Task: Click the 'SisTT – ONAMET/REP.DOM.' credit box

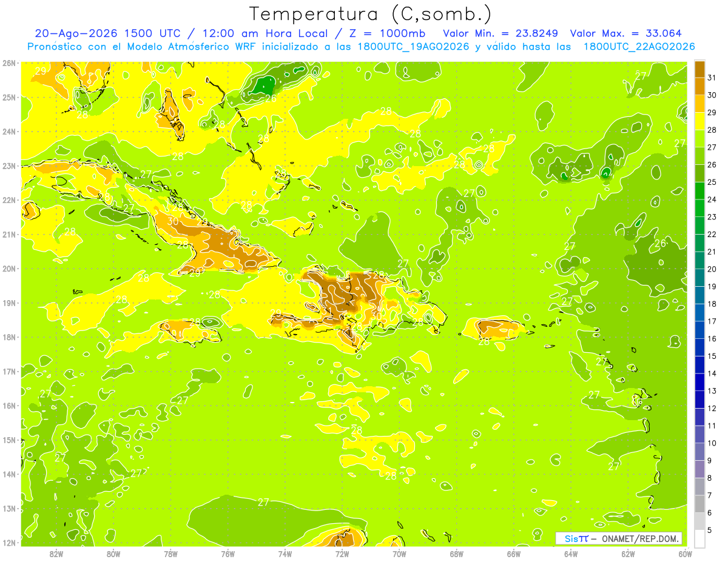Action: 619,538
